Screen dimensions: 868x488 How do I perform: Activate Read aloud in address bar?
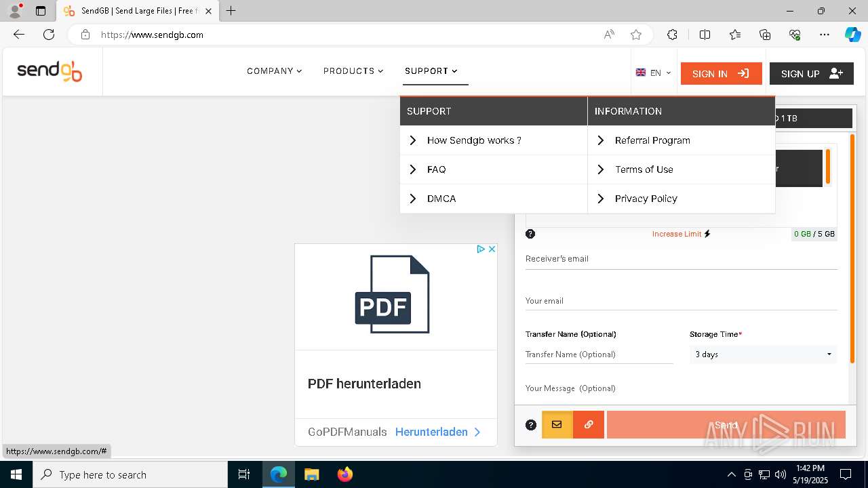(609, 35)
